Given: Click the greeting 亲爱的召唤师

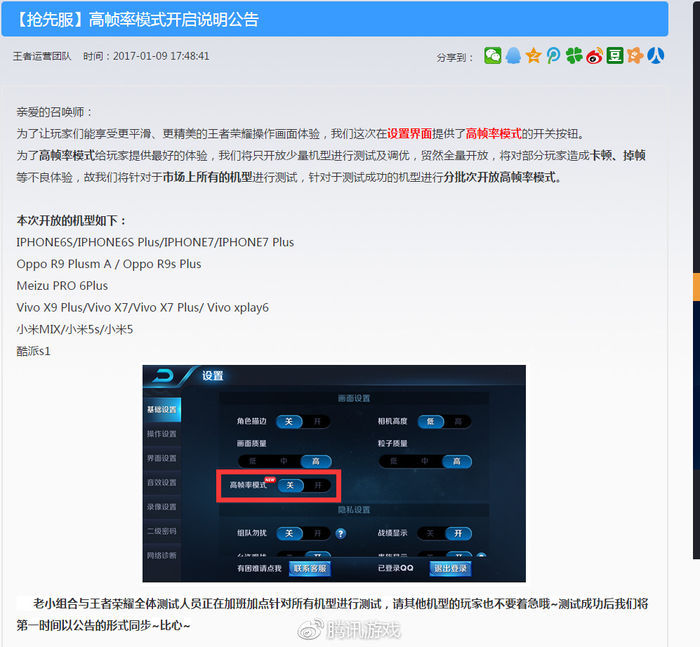Looking at the screenshot, I should [x=54, y=112].
